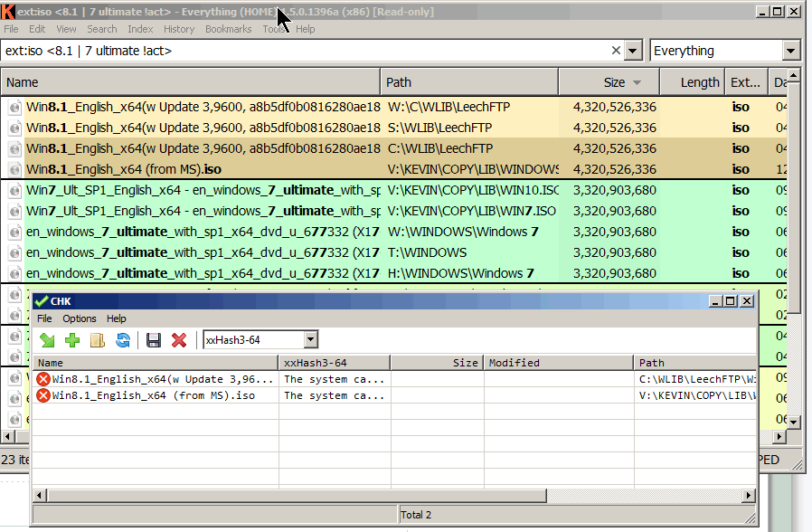This screenshot has height=532, width=812.
Task: Open the Search menu in Everything
Action: [101, 29]
